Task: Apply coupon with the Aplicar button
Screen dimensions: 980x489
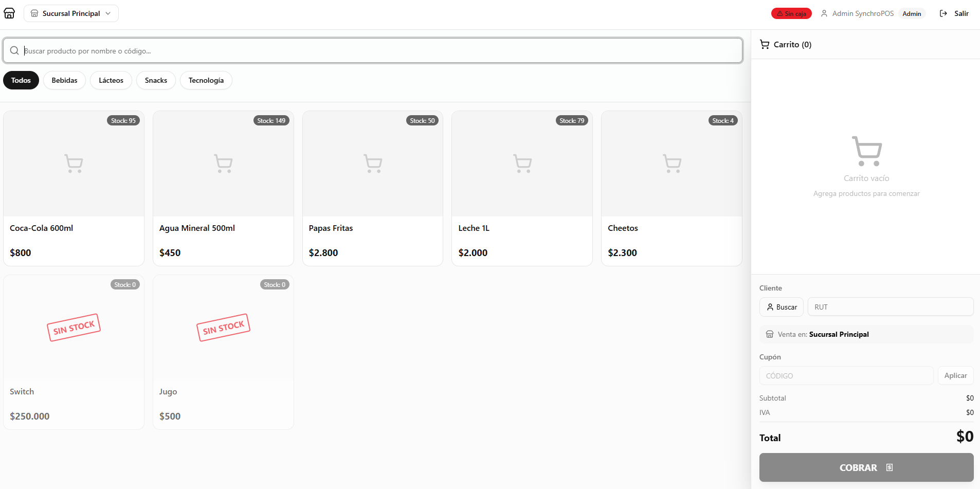Action: tap(955, 375)
